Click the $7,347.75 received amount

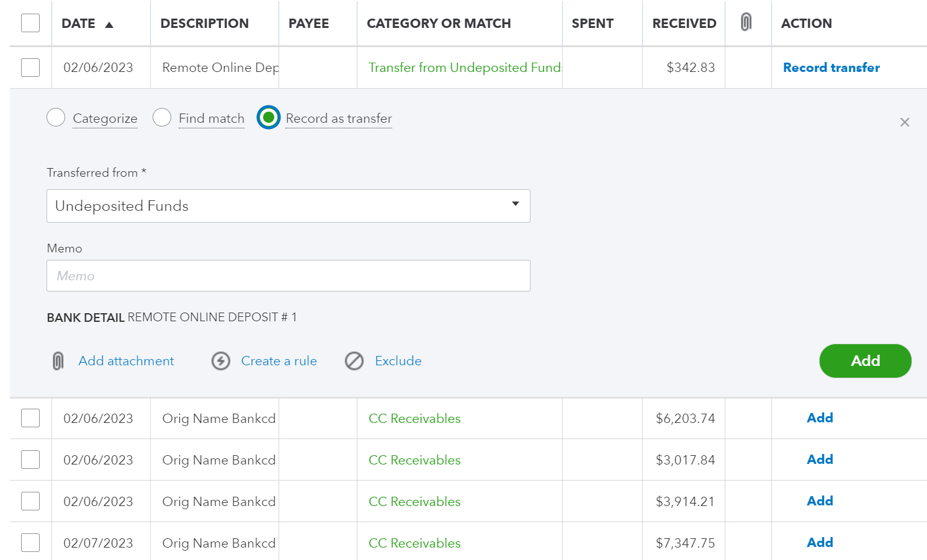click(x=686, y=543)
